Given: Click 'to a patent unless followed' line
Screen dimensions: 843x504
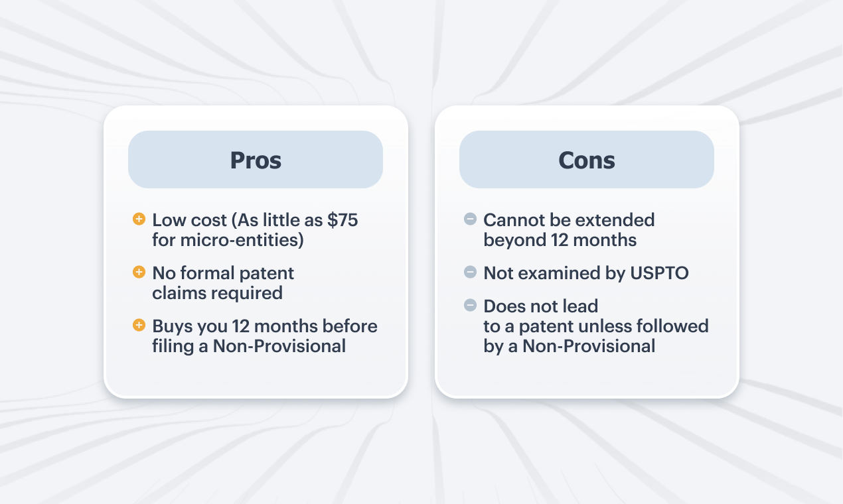Looking at the screenshot, I should [x=596, y=326].
